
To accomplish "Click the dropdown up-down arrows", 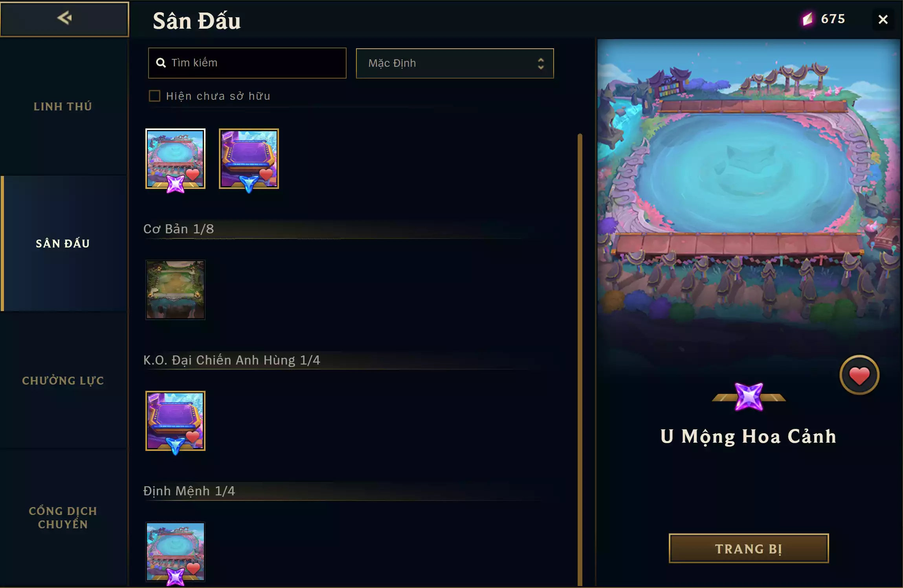I will coord(541,64).
